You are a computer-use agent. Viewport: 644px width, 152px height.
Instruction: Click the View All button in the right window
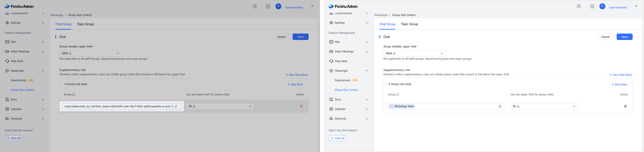pyautogui.click(x=337, y=138)
